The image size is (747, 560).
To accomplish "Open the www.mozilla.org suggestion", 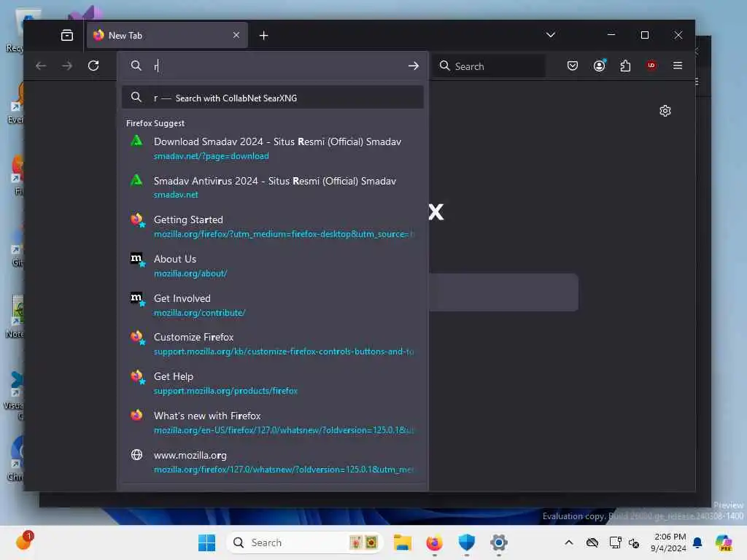I will (x=273, y=462).
